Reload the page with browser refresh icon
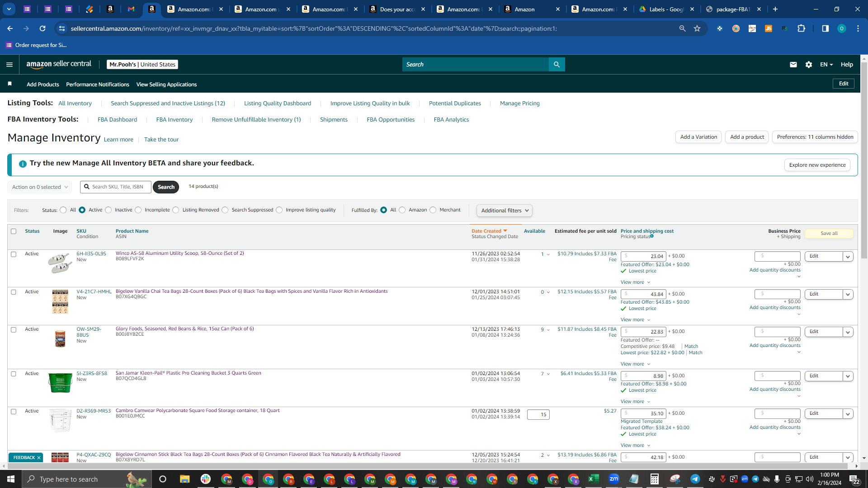868x488 pixels. click(42, 28)
